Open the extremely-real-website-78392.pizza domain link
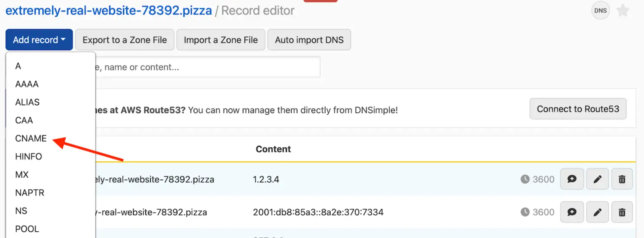This screenshot has height=238, width=644. click(108, 10)
